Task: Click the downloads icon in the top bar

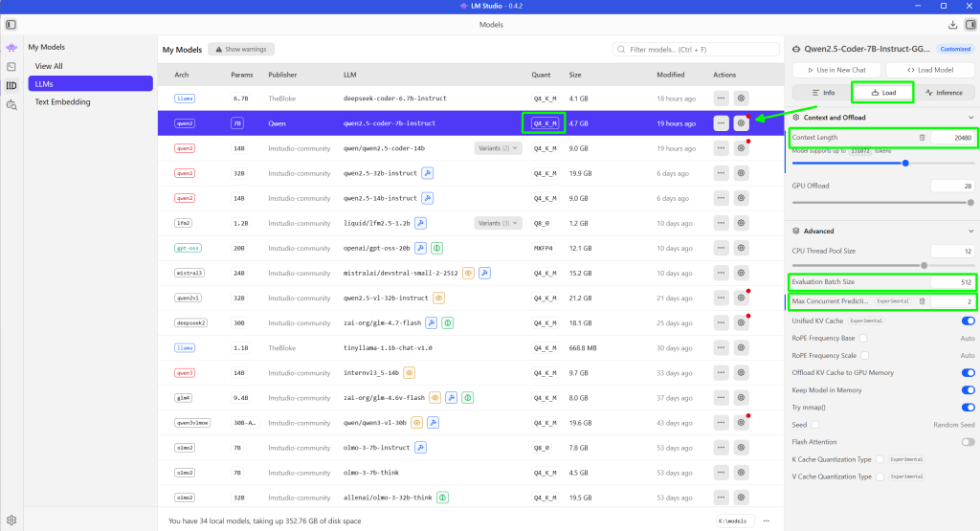Action: (952, 24)
